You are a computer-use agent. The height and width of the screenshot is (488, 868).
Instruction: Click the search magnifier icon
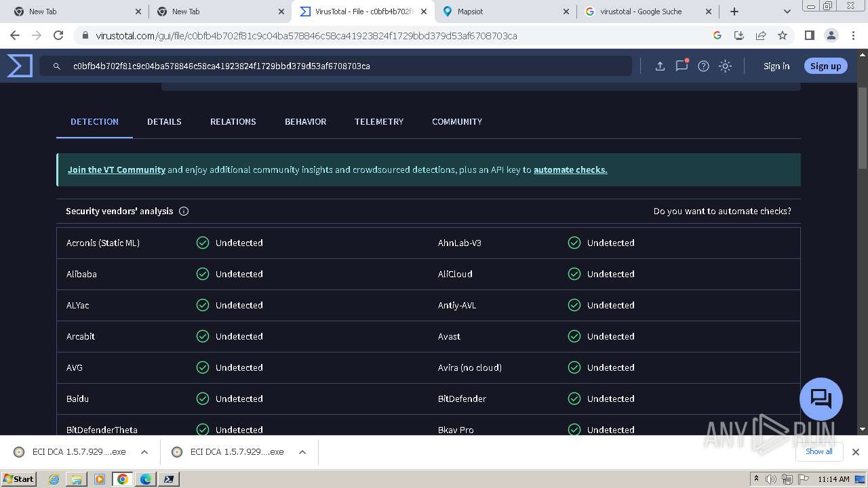click(x=57, y=66)
